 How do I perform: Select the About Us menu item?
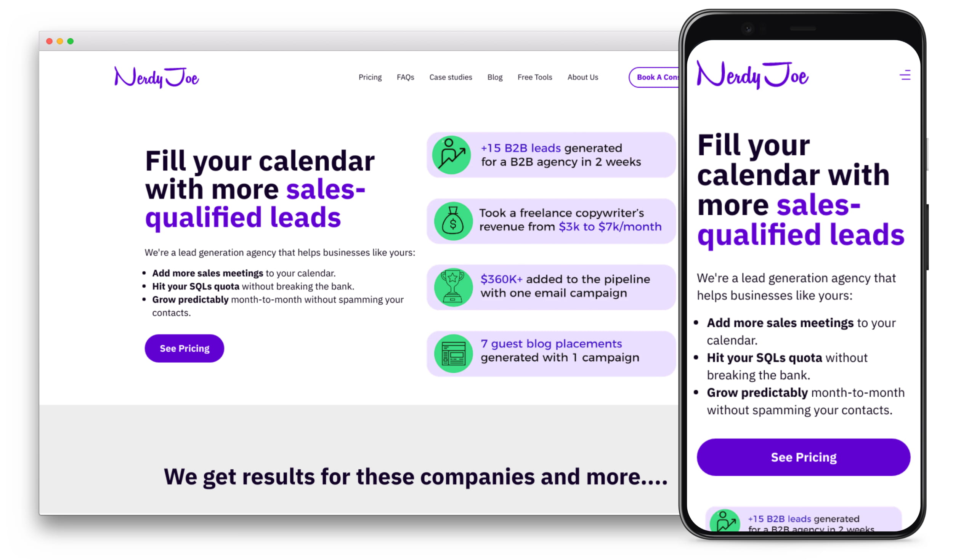(582, 77)
